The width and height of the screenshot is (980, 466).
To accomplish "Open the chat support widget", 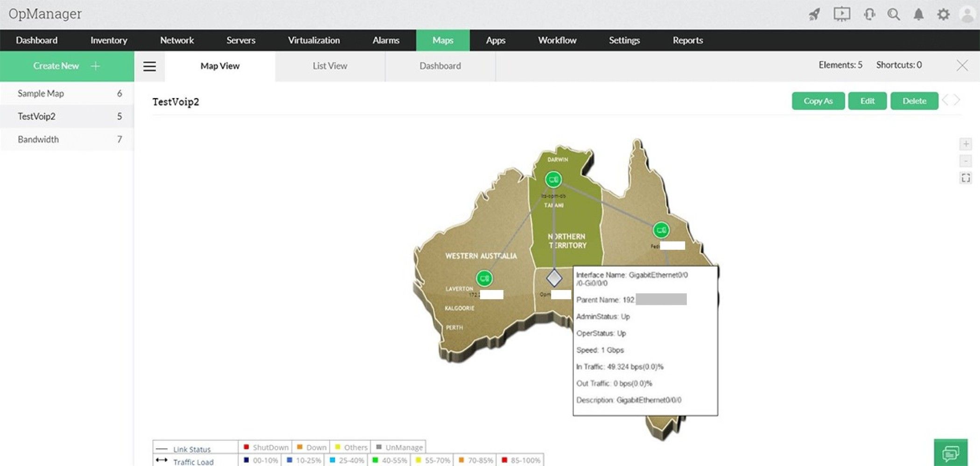I will pyautogui.click(x=951, y=452).
